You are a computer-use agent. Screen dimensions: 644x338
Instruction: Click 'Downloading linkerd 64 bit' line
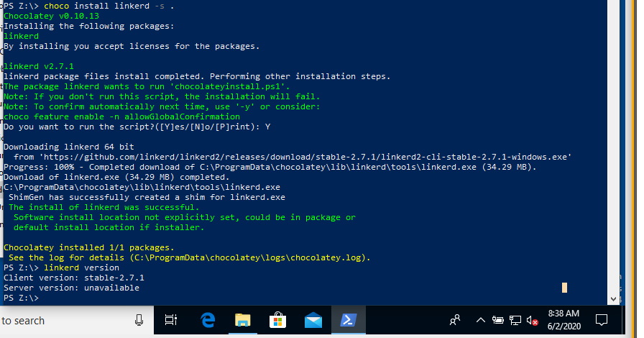pos(68,147)
